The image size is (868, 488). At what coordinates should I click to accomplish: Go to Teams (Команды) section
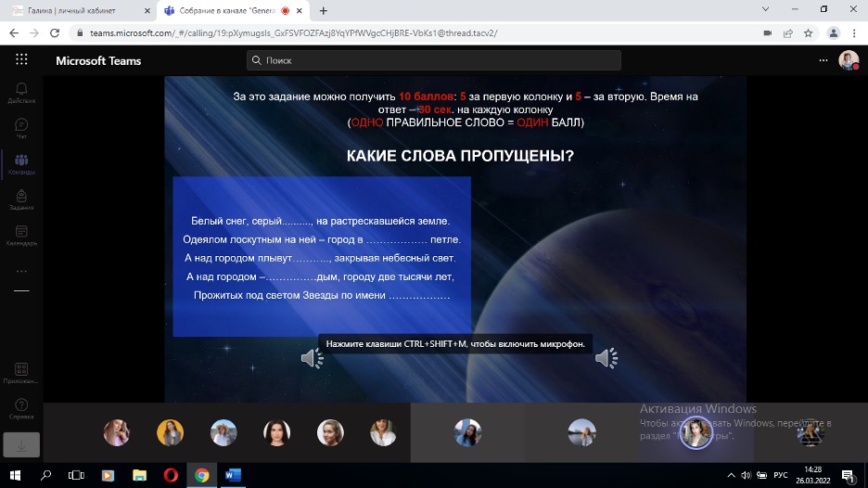pyautogui.click(x=20, y=164)
